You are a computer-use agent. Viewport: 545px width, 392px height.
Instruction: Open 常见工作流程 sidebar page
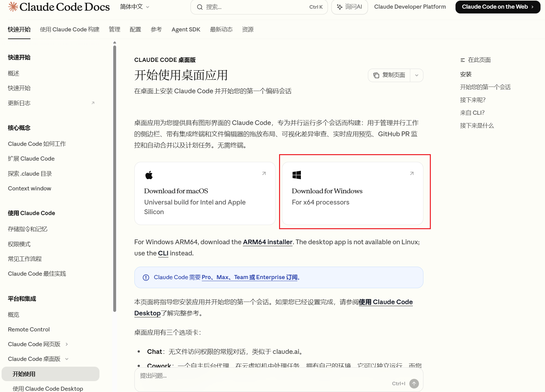(x=25, y=259)
